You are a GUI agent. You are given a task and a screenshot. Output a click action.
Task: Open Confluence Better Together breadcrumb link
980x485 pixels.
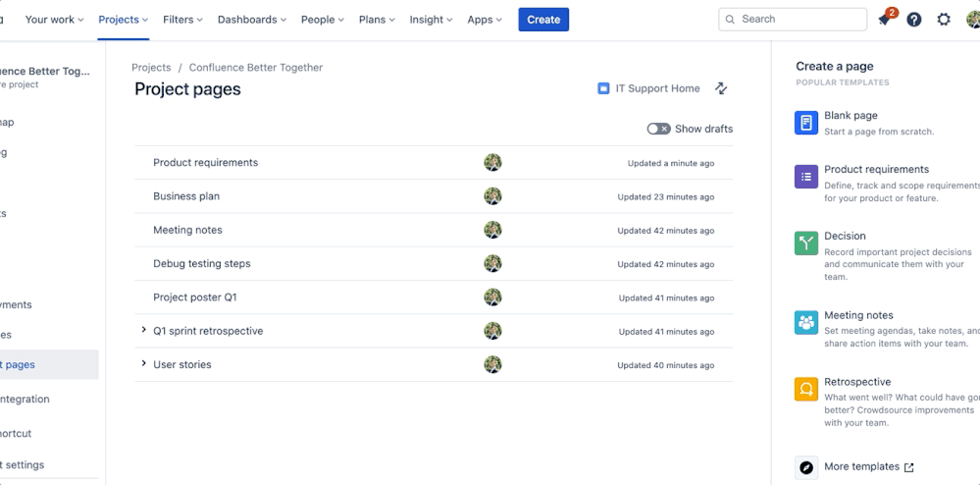[256, 68]
